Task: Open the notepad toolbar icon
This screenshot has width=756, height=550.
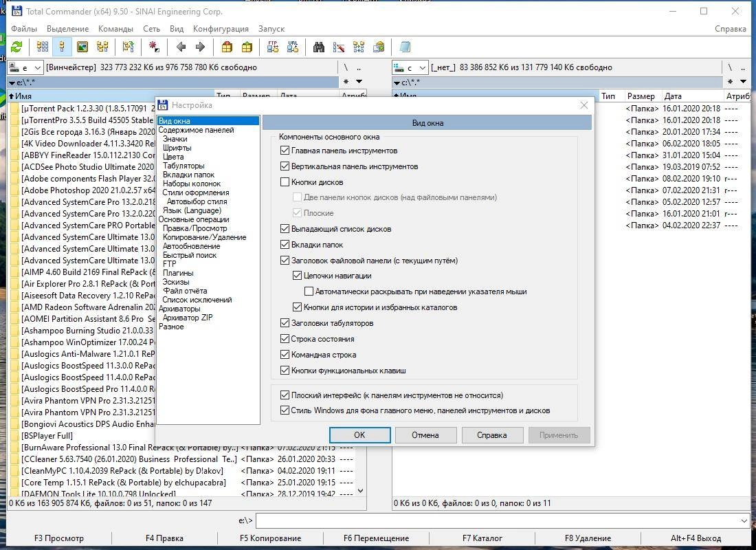Action: click(x=405, y=47)
